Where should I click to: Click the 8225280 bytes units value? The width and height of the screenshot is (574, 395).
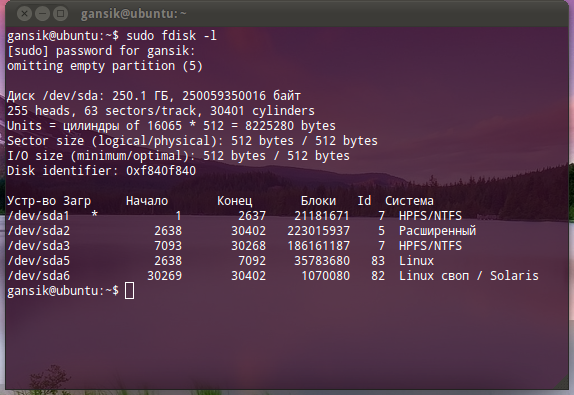[290, 126]
